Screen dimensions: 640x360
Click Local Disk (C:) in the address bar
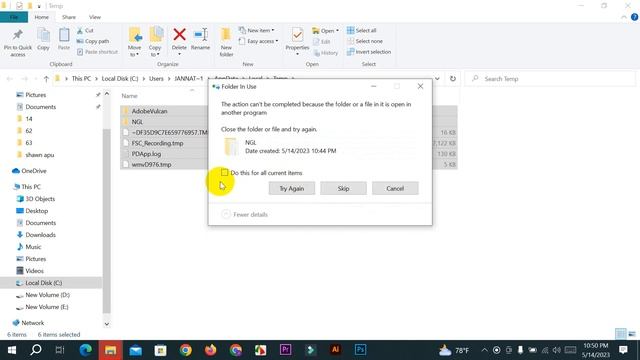[120, 79]
